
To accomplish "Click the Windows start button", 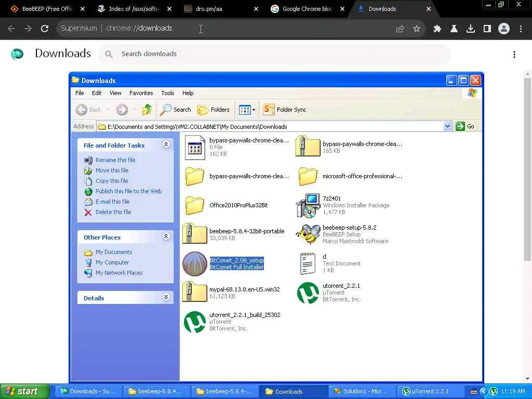I will [x=24, y=392].
